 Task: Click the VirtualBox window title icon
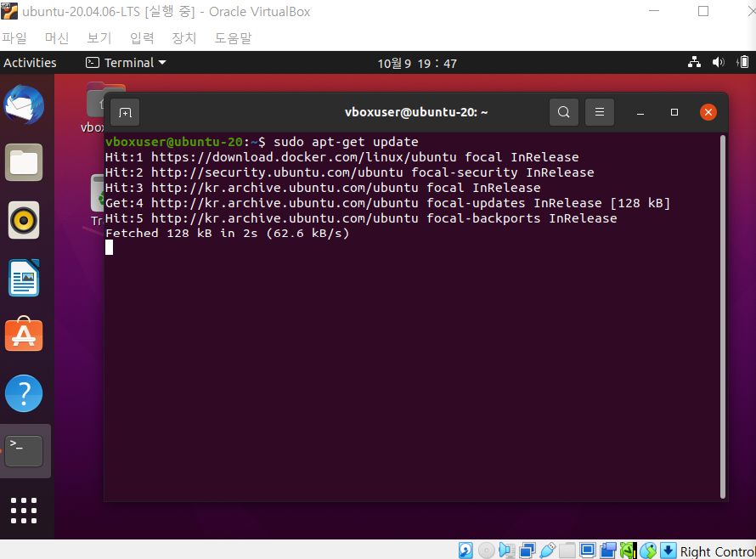[9, 11]
